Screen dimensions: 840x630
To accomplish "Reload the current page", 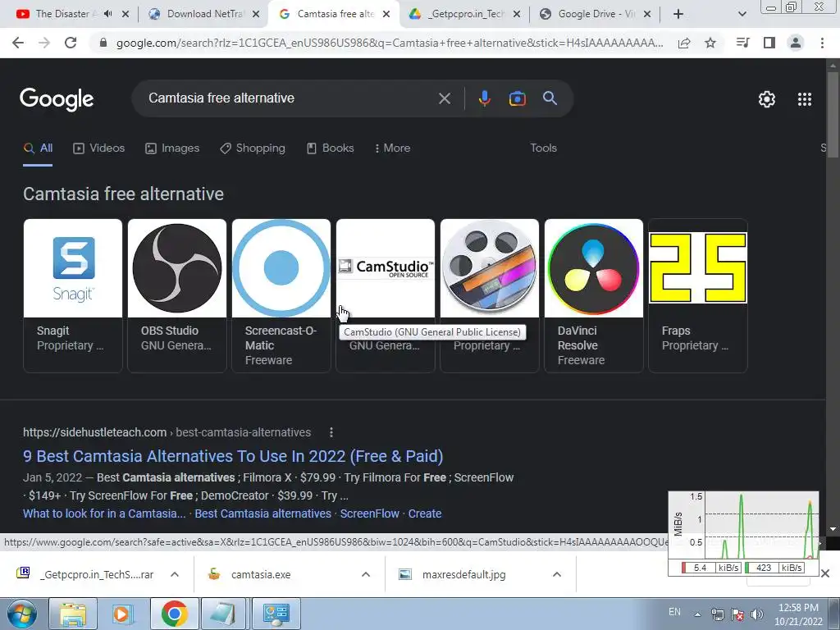I will coord(71,43).
